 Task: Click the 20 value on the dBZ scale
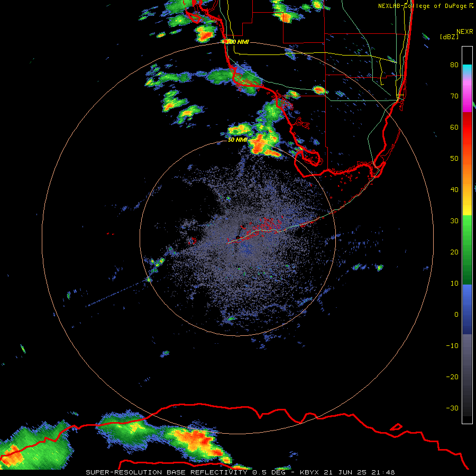click(x=454, y=252)
